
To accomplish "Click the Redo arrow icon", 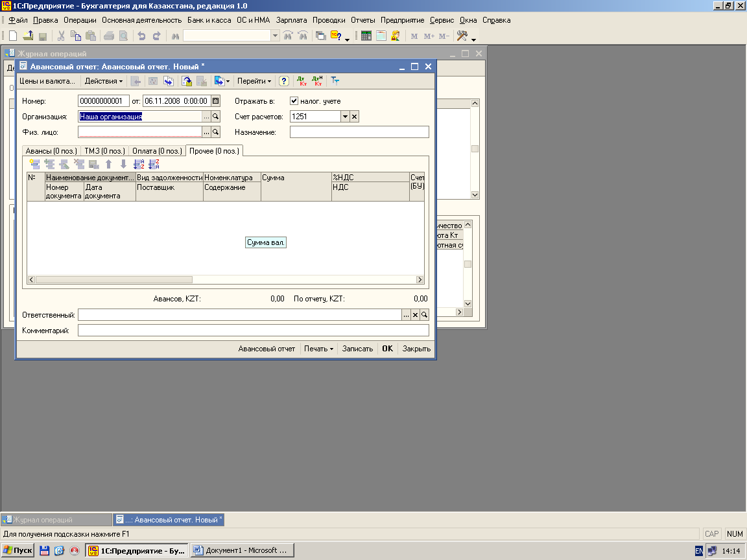I will pyautogui.click(x=156, y=36).
